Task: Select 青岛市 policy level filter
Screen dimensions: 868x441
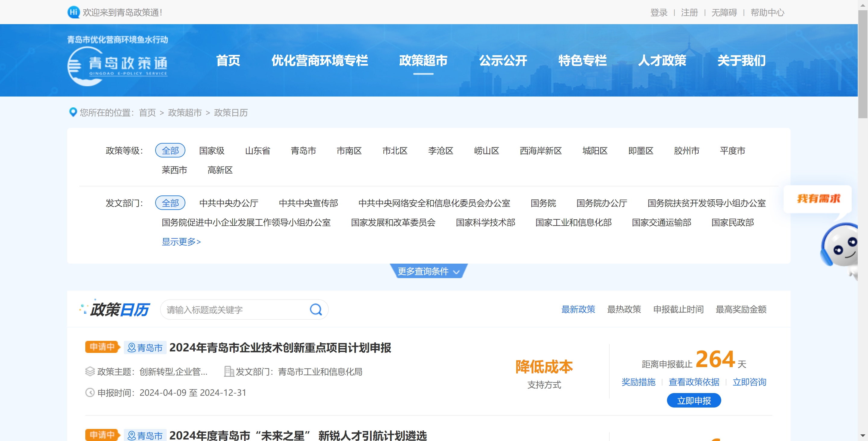Action: click(303, 151)
